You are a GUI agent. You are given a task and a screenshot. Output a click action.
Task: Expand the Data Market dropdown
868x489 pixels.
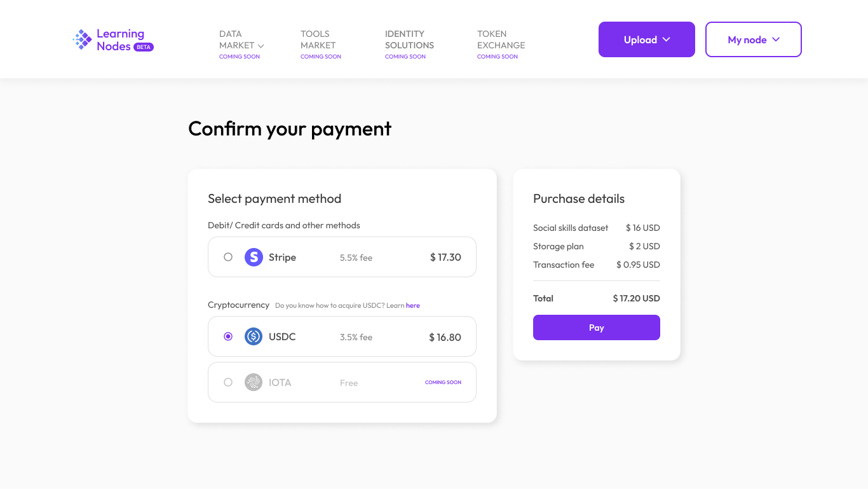261,45
